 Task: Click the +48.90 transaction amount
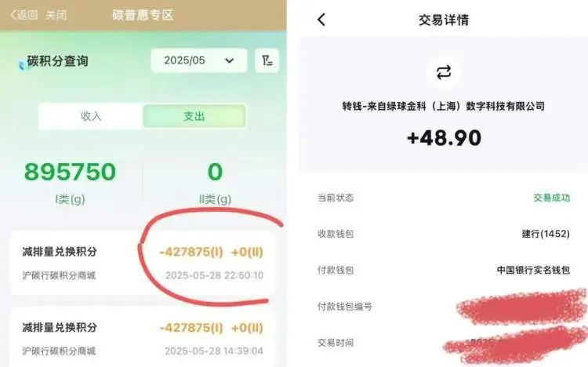tap(444, 138)
